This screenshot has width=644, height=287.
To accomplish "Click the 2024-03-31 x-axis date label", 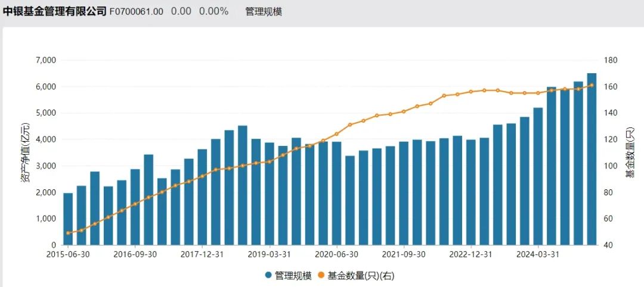I will 538,253.
